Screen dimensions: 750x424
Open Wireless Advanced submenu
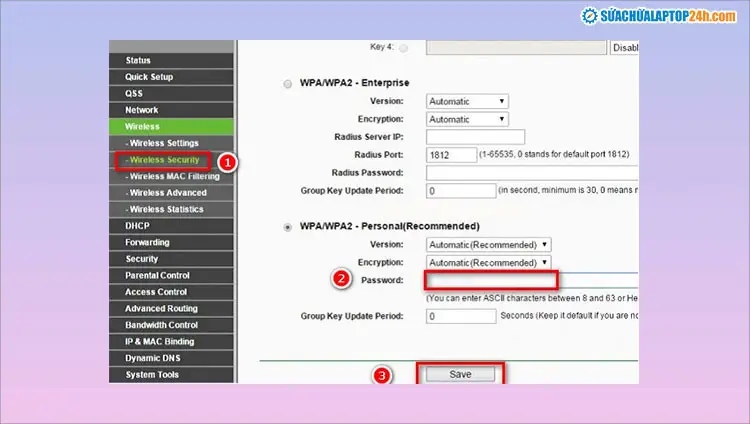[171, 192]
